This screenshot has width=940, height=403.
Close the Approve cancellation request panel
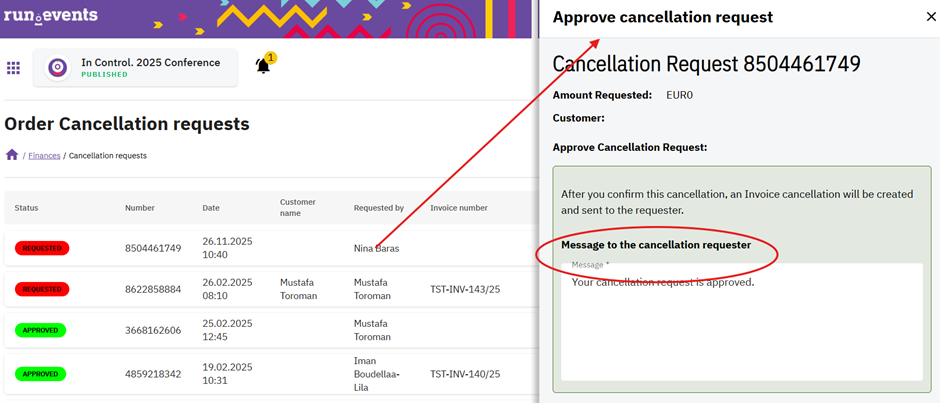coord(931,17)
